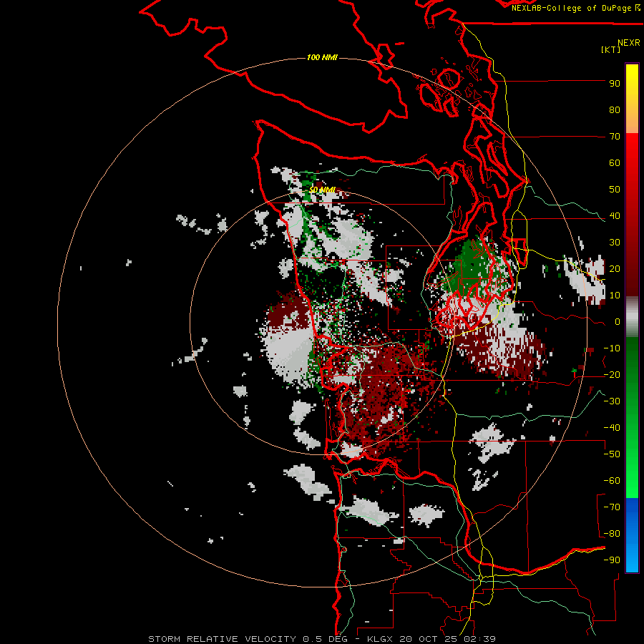Click the 20 OCT 25 date text
The height and width of the screenshot is (644, 644).
point(428,639)
